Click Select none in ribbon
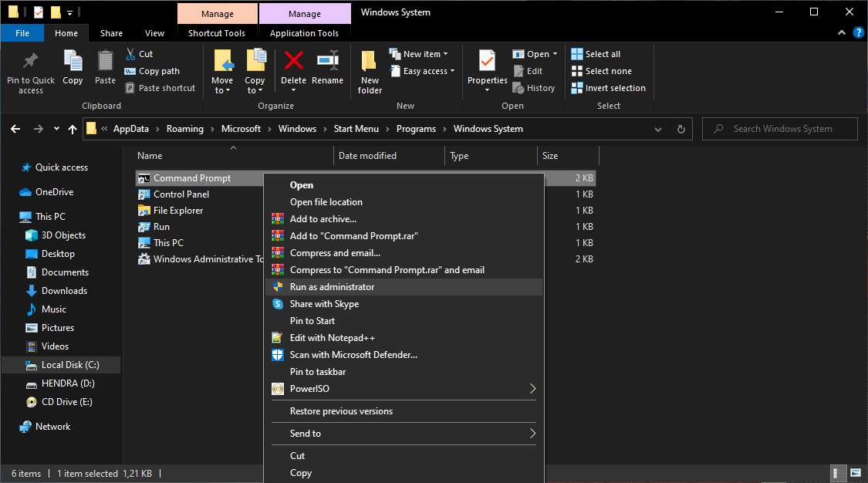The width and height of the screenshot is (868, 483). pyautogui.click(x=601, y=71)
